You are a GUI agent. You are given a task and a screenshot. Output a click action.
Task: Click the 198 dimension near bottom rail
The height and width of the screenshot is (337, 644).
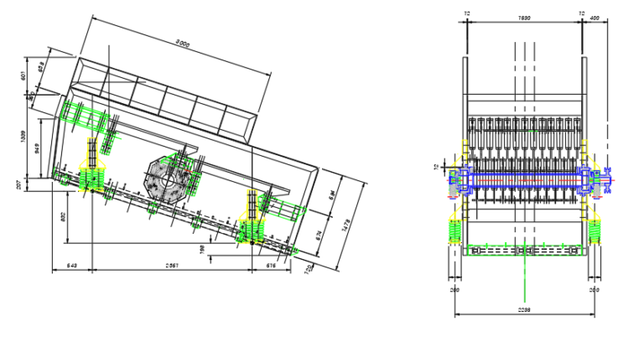click(201, 247)
